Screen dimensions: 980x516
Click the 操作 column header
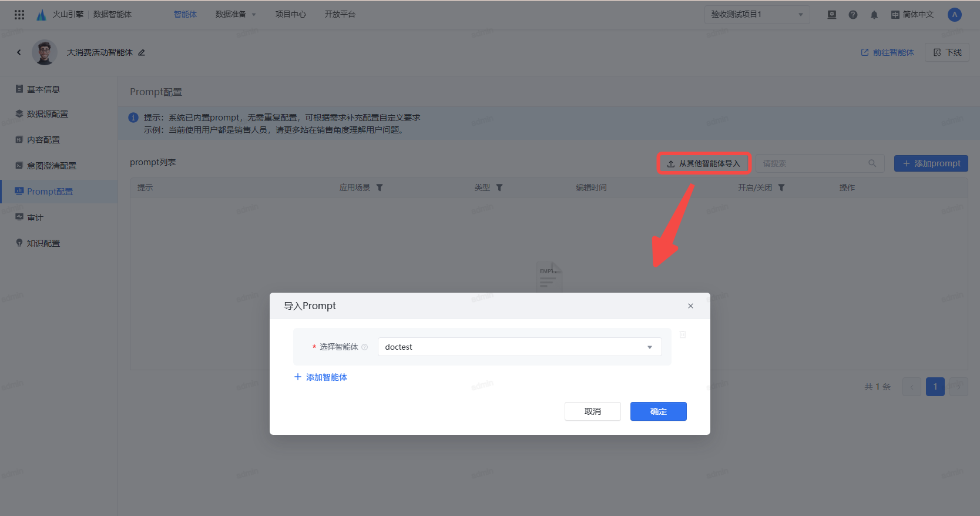pos(847,188)
